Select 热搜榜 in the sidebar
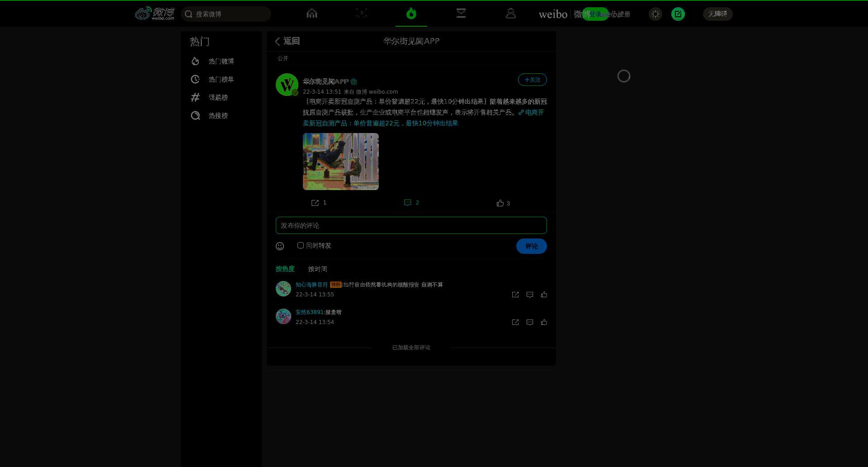Viewport: 868px width, 467px height. point(222,115)
